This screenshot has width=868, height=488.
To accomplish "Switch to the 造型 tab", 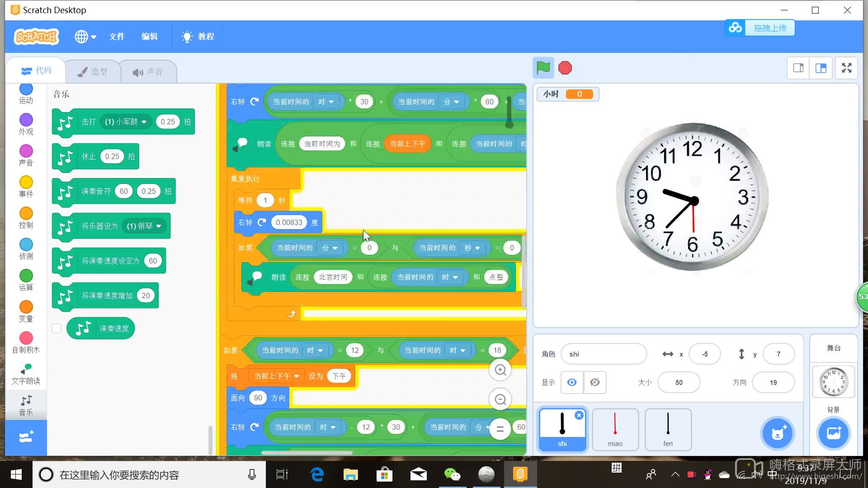I will [93, 71].
